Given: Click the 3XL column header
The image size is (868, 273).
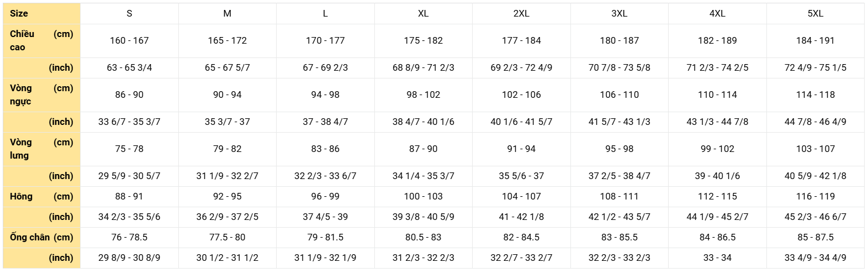Looking at the screenshot, I should click(x=619, y=13).
